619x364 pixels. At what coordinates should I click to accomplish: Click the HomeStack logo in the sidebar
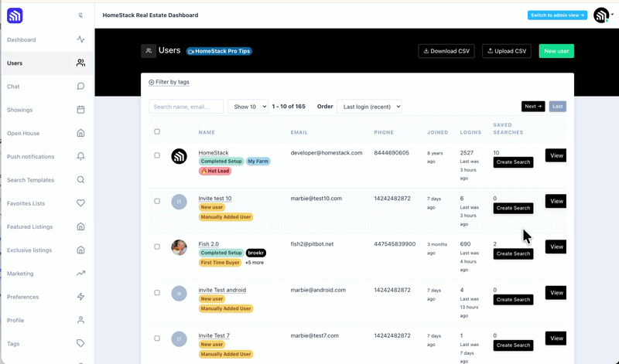(x=15, y=15)
